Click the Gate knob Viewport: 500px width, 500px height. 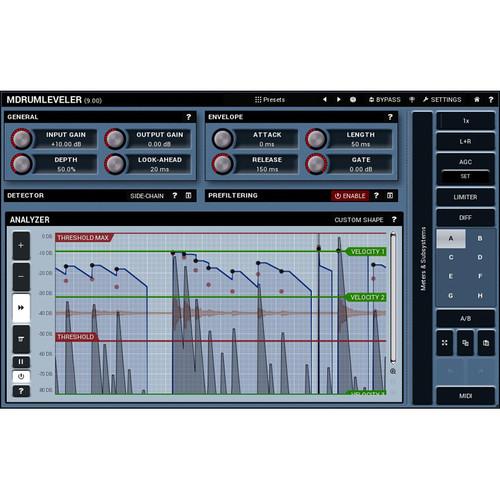316,164
